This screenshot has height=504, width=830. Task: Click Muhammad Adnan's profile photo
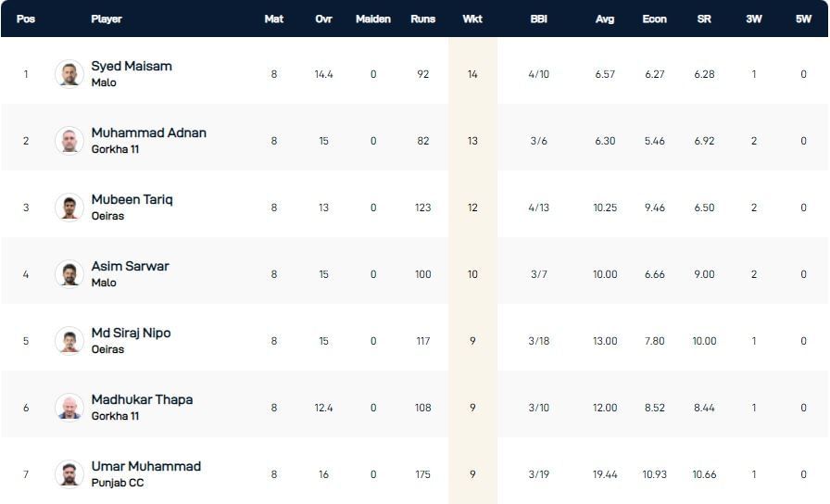(x=69, y=141)
